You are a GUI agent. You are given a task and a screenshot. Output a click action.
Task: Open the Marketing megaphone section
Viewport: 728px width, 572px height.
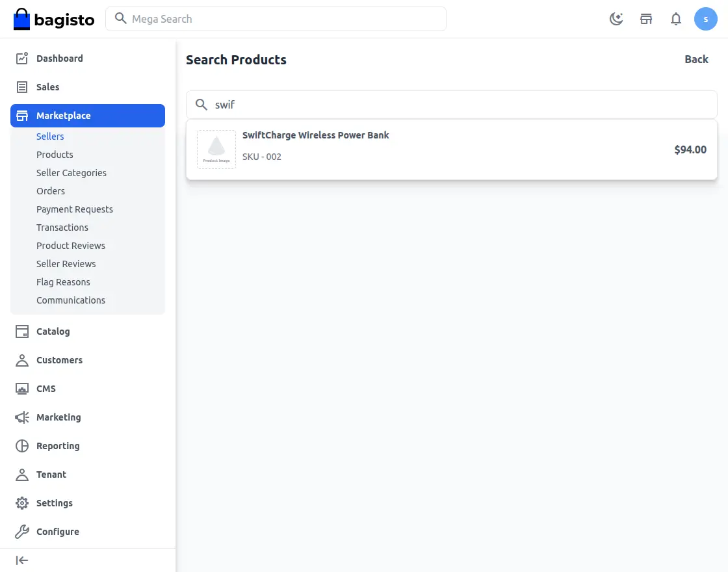tap(58, 417)
